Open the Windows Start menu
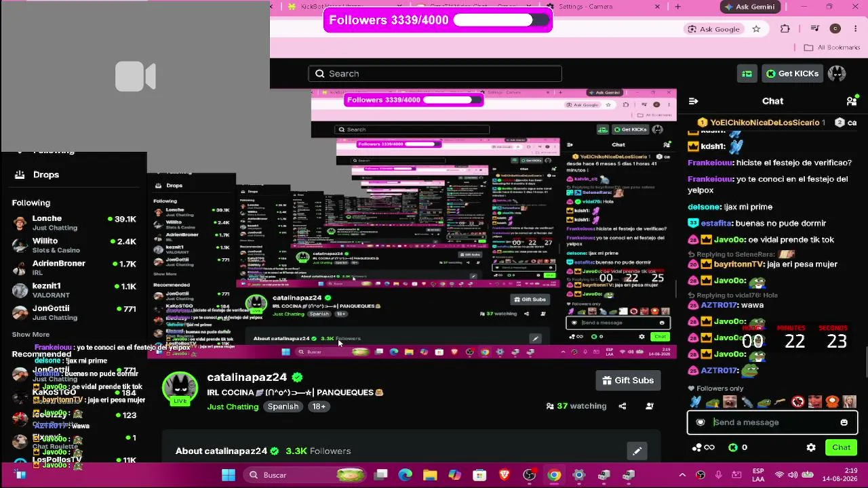 coord(229,475)
